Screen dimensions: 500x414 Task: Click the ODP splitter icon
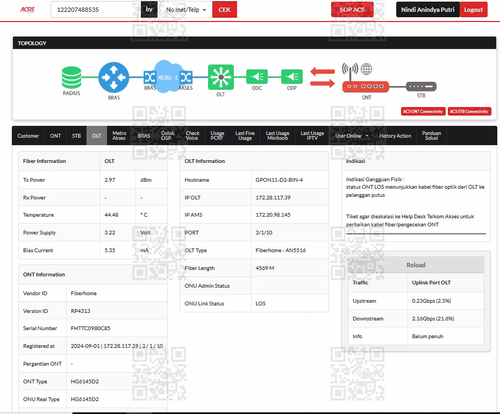[292, 77]
